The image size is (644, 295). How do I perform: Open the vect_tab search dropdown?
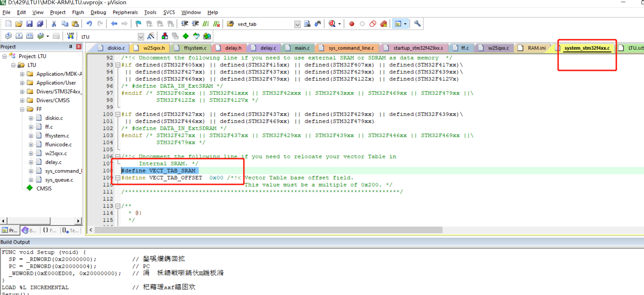pos(297,24)
